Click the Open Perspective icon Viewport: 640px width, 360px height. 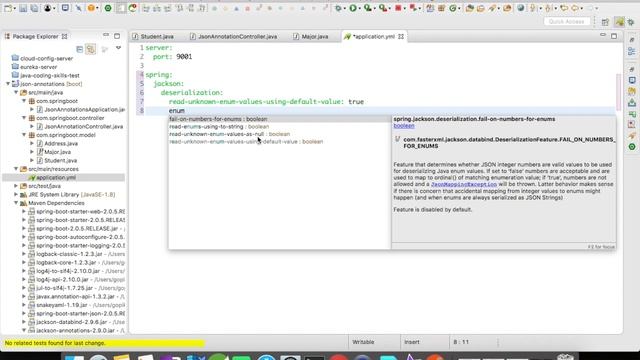(x=605, y=22)
